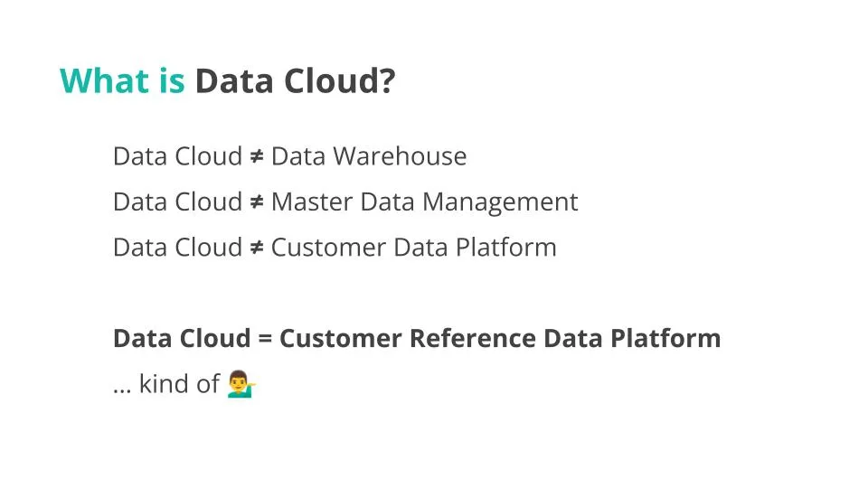
Task: Click the ≠ sign before Master Data Management
Action: click(257, 202)
